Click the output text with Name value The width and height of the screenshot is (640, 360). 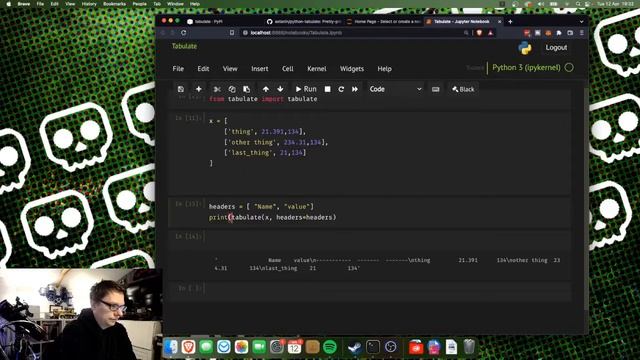(387, 264)
